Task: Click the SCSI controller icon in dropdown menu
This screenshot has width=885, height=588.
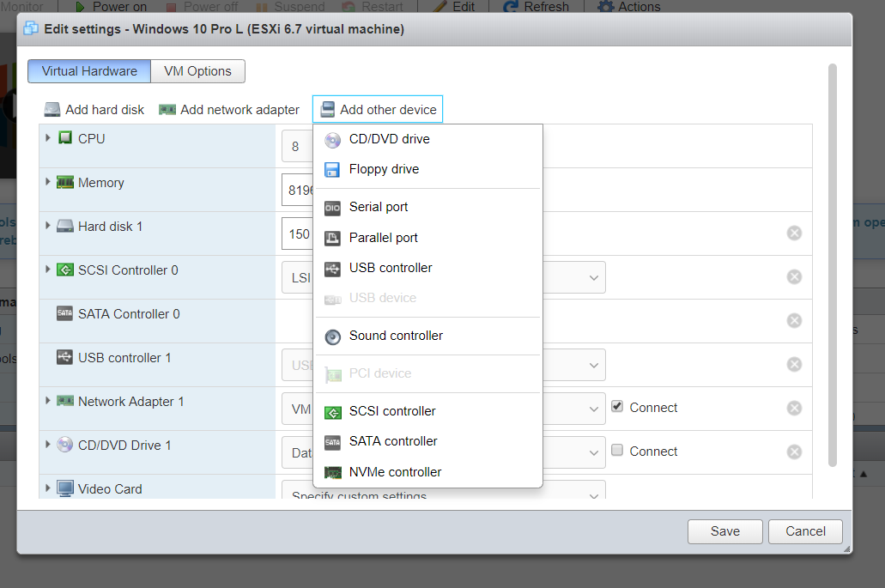Action: pyautogui.click(x=332, y=413)
